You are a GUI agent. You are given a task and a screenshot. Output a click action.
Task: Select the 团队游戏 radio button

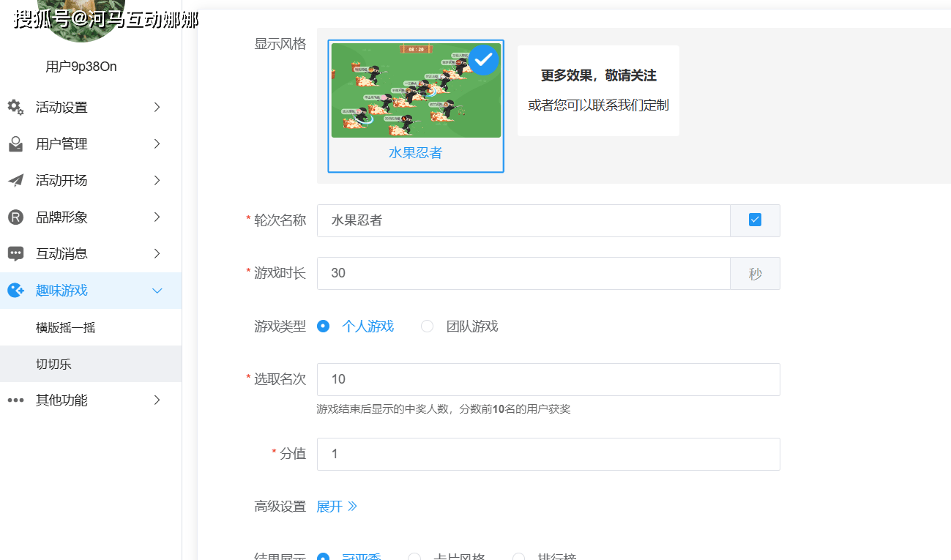point(427,326)
